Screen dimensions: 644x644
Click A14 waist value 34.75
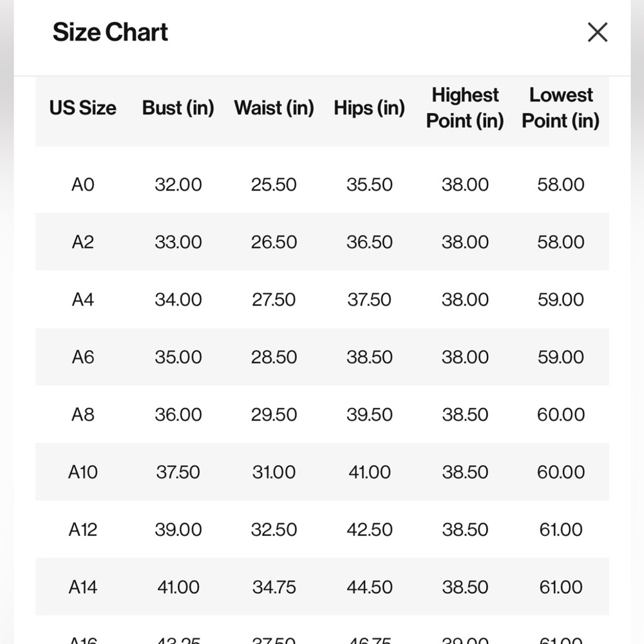(274, 587)
